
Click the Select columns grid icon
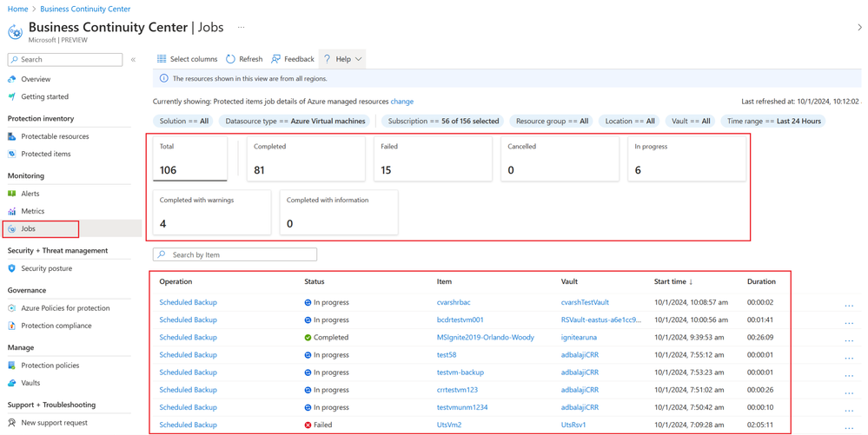pos(162,59)
